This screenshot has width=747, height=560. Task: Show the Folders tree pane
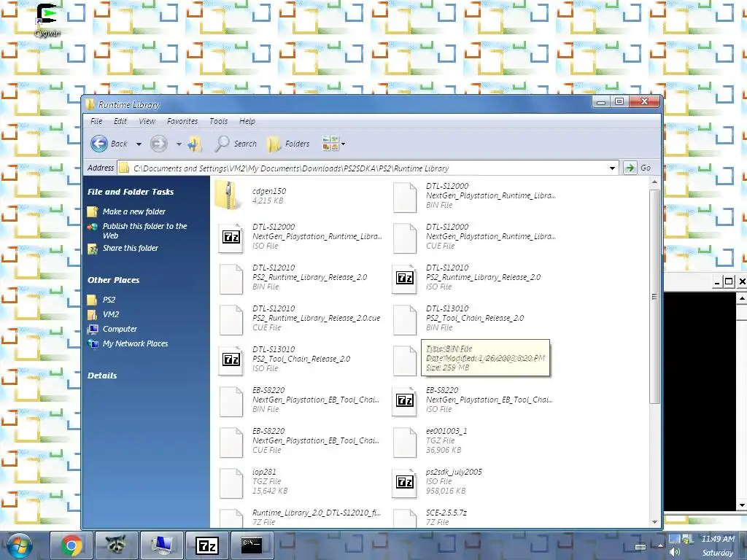288,144
